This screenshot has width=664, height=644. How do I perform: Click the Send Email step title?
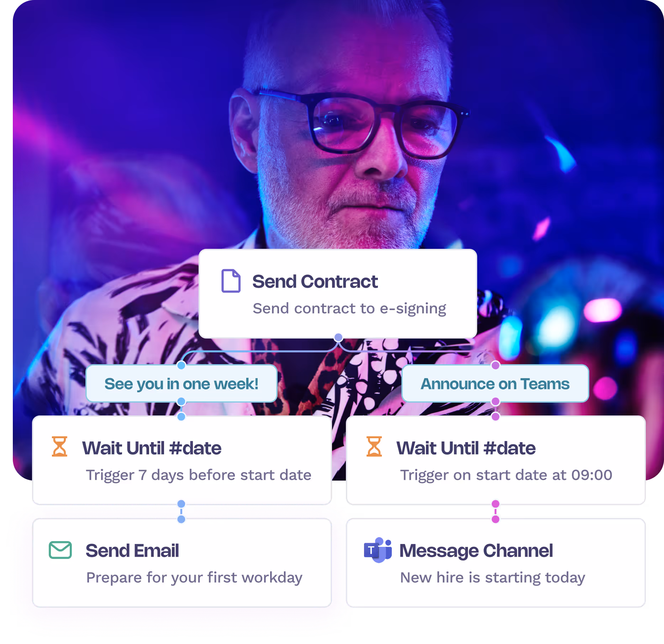132,551
